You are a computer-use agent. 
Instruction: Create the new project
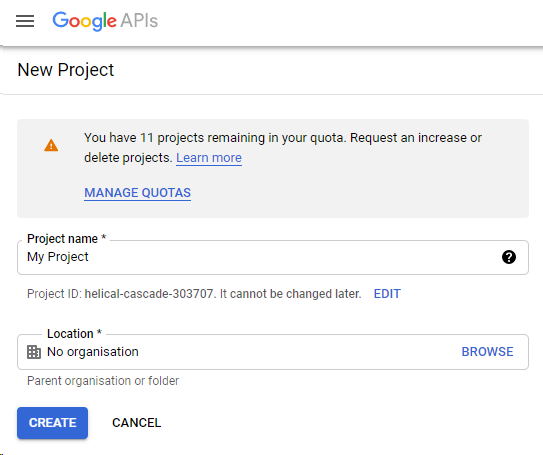click(52, 423)
